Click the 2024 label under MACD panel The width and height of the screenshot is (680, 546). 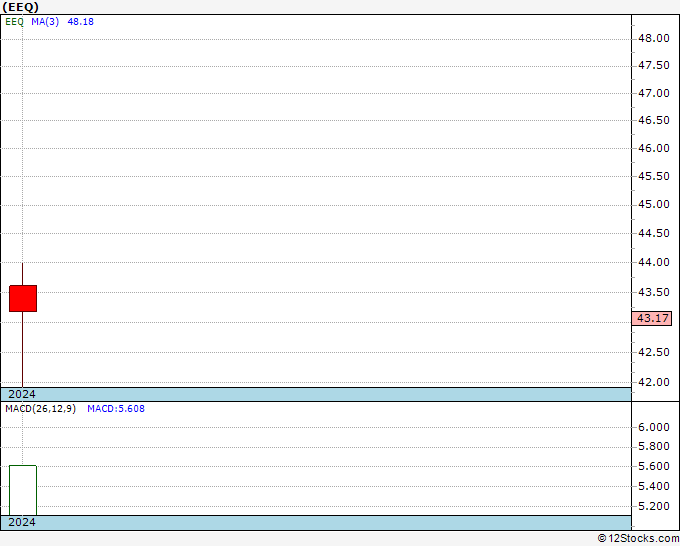pyautogui.click(x=22, y=522)
